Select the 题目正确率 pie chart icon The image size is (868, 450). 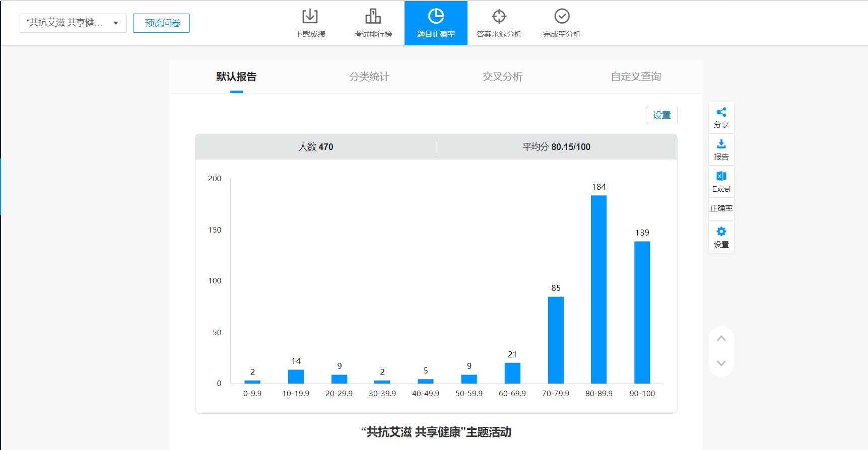[436, 17]
